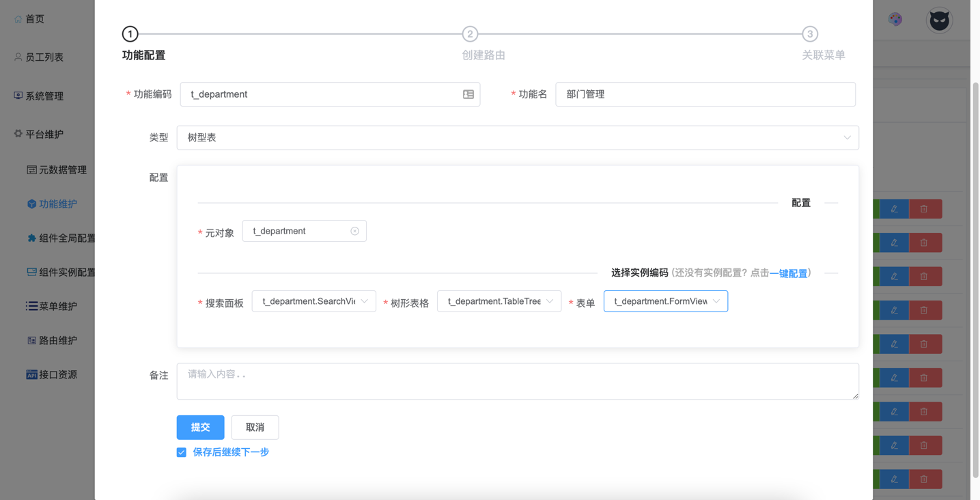Image resolution: width=980 pixels, height=500 pixels.
Task: Go to step 2 创建路由
Action: click(470, 34)
